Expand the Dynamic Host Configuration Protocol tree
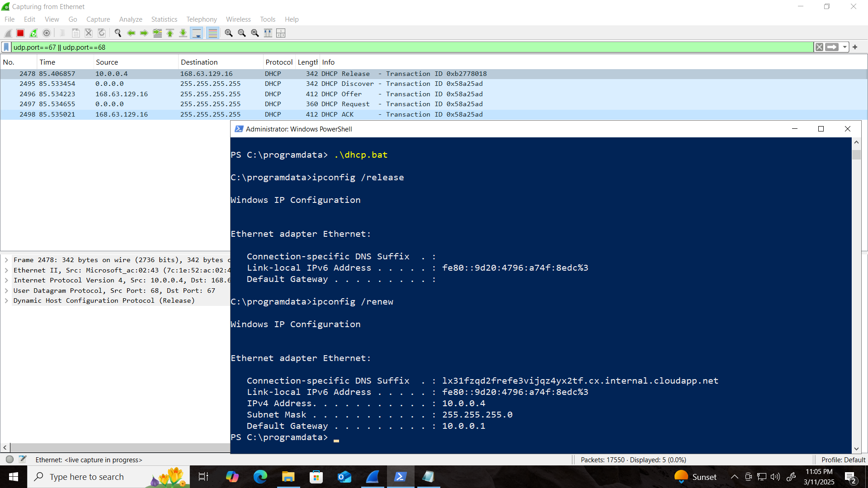Image resolution: width=868 pixels, height=488 pixels. pyautogui.click(x=6, y=300)
